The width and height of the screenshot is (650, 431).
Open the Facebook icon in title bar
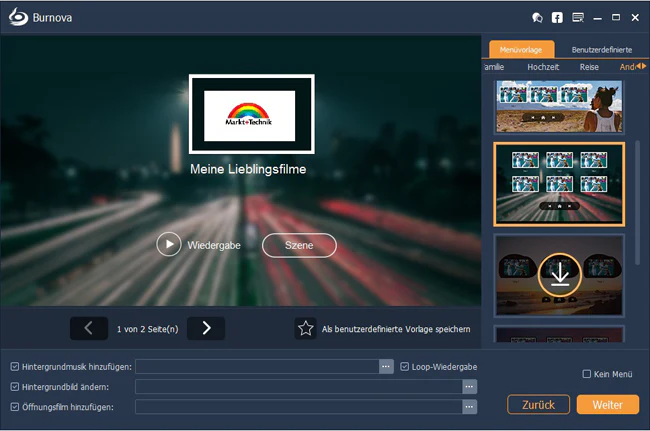[557, 18]
